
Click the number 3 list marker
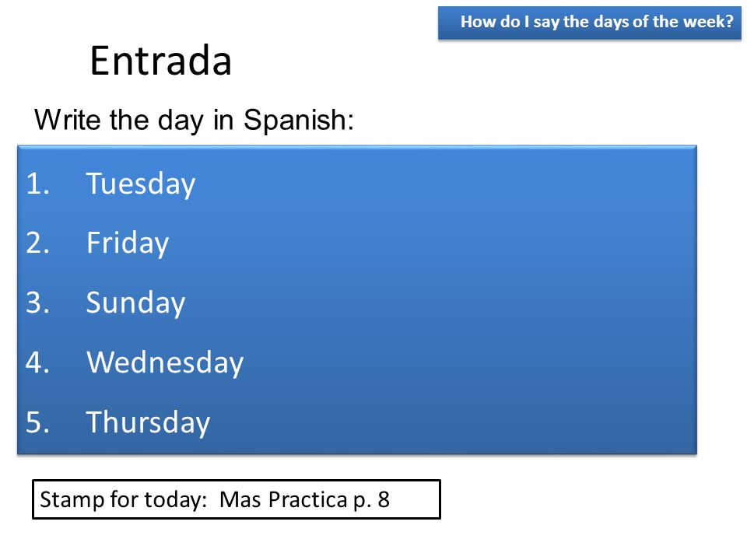point(37,303)
